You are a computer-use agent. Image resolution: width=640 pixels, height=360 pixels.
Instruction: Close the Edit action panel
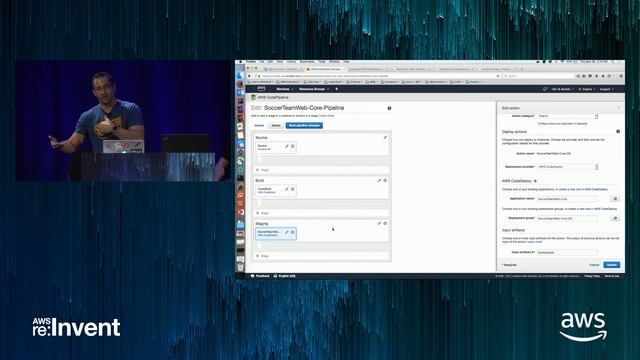click(x=618, y=108)
